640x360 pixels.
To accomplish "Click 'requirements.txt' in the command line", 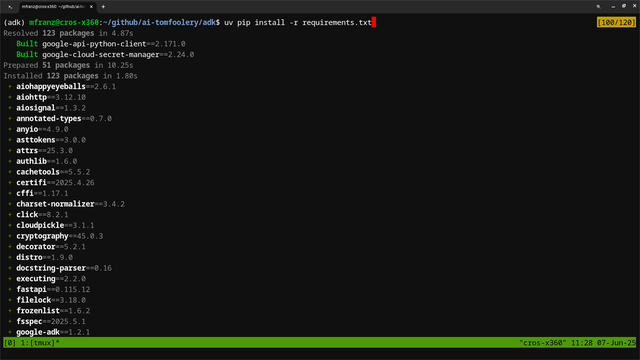I will [337, 22].
